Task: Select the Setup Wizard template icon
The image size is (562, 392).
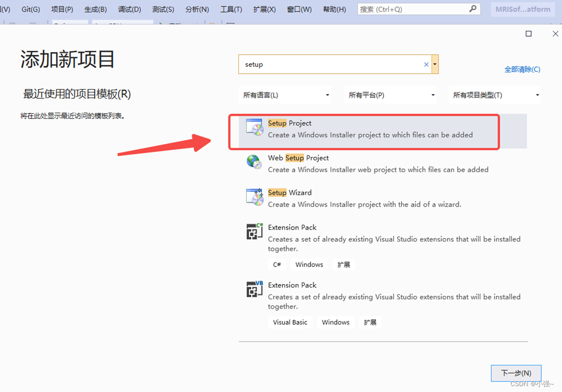Action: (254, 197)
